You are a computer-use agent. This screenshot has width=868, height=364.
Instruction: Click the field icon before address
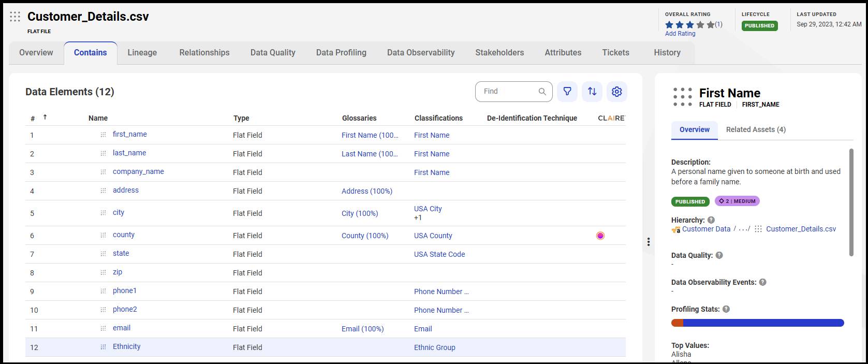[x=103, y=191]
